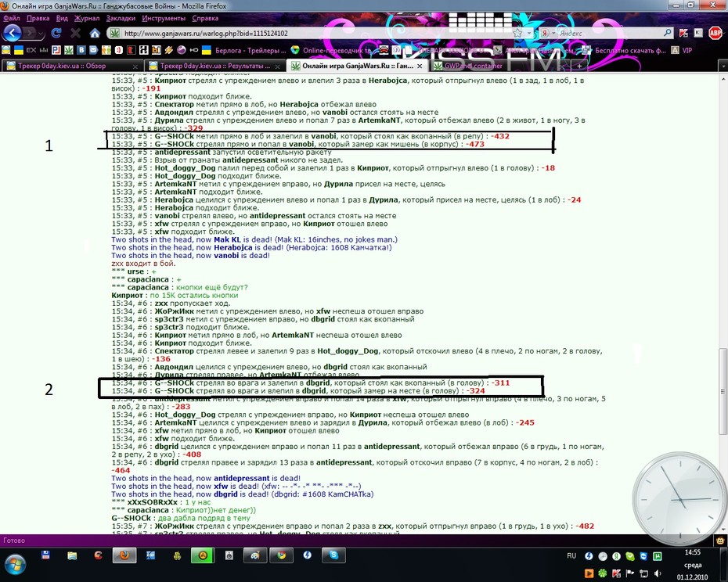Open the Справка menu

(205, 19)
